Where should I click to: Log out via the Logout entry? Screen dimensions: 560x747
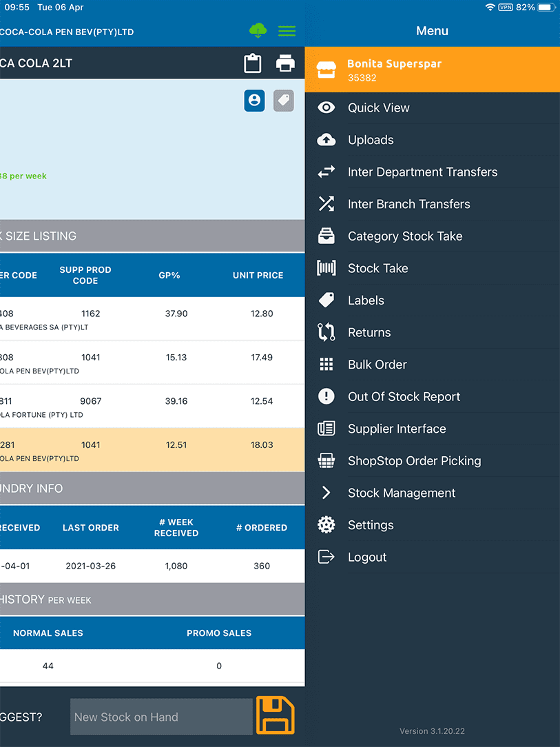[x=432, y=557]
